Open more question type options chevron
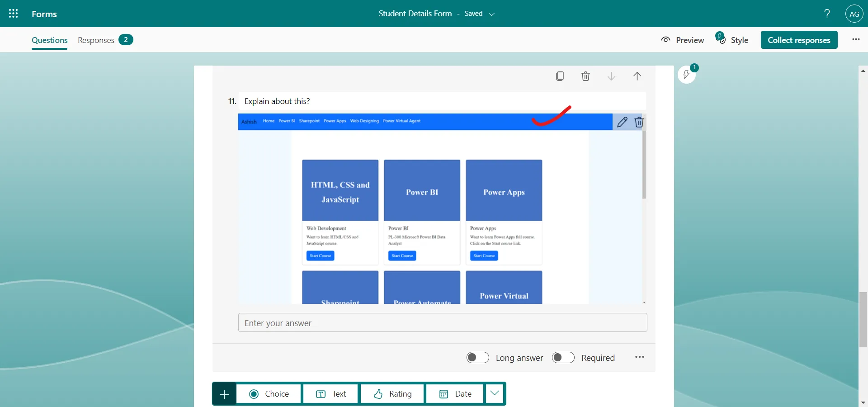Viewport: 868px width, 407px height. [x=494, y=393]
